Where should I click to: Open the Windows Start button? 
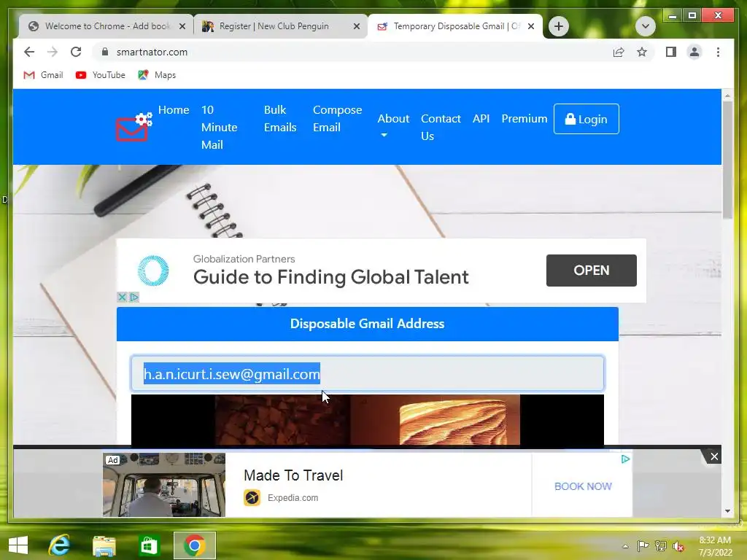pyautogui.click(x=18, y=545)
